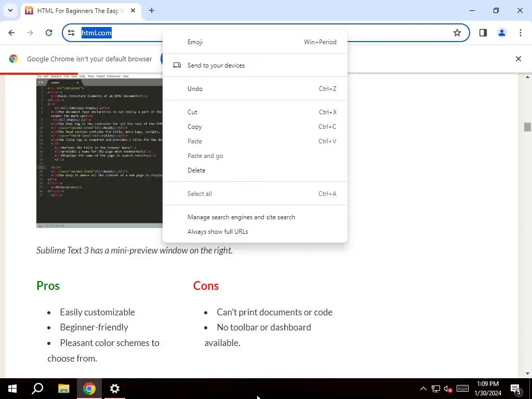Choose Undo in the context menu

[255, 88]
